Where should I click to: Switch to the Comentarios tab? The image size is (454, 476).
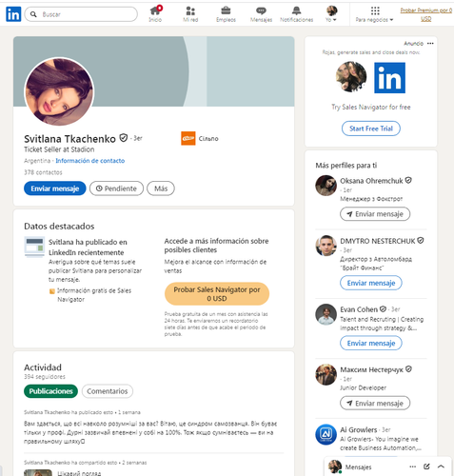[108, 391]
